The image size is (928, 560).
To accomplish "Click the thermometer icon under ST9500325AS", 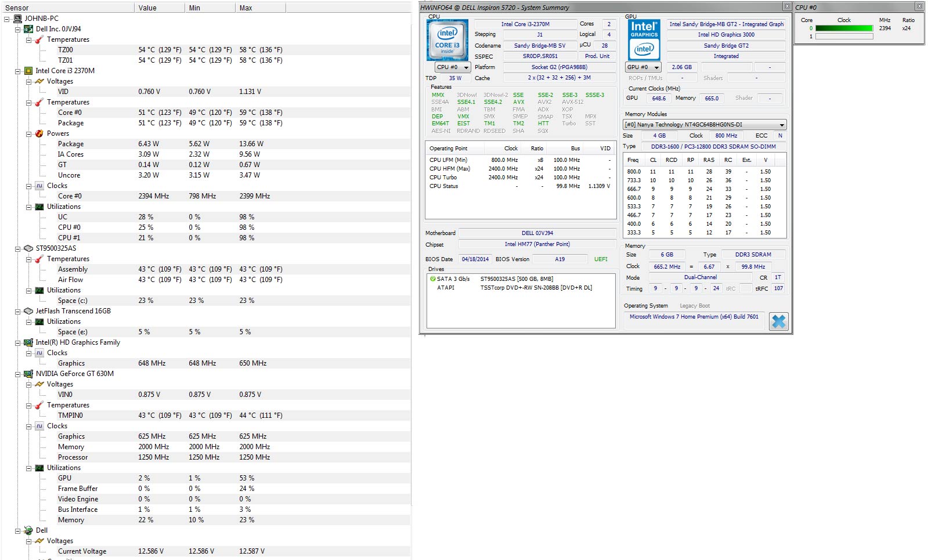I will point(39,259).
